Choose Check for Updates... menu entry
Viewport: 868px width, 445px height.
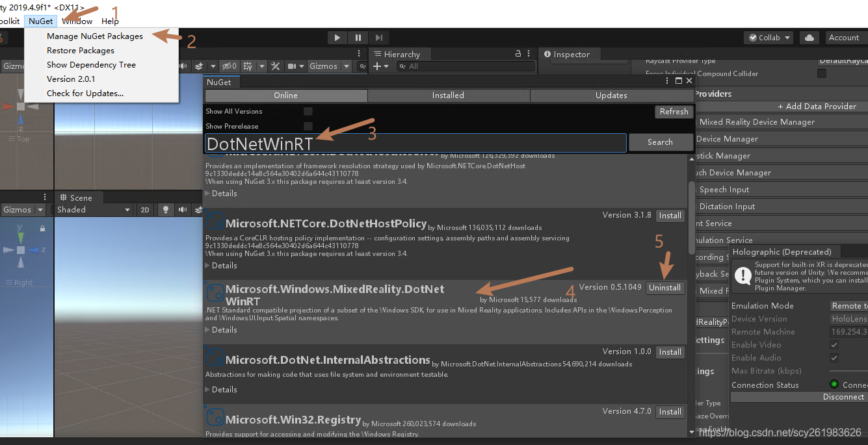coord(85,94)
